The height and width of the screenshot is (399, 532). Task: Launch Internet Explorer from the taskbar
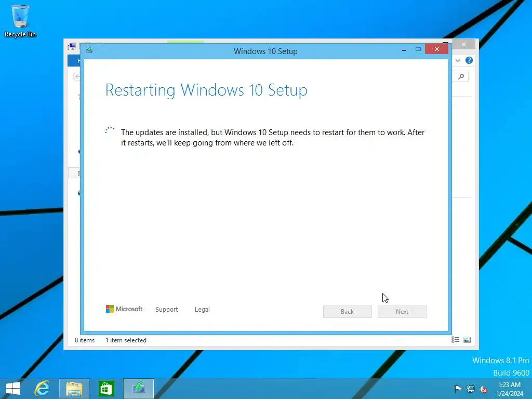42,389
